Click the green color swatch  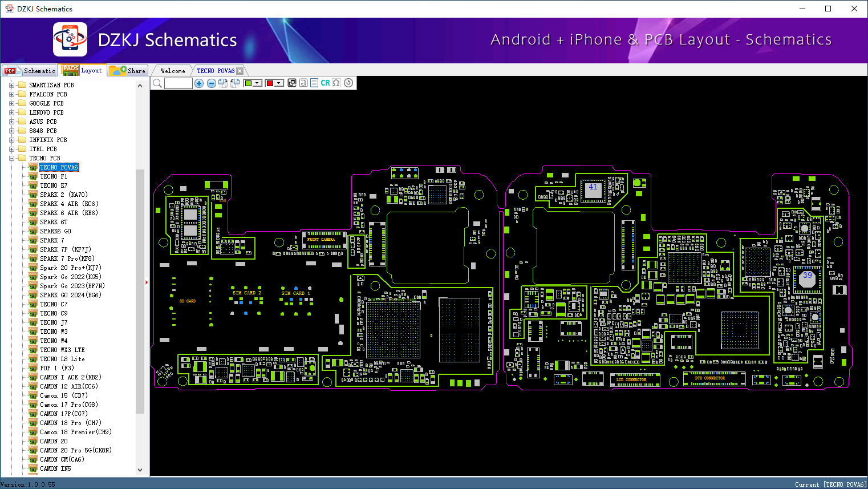(x=248, y=83)
